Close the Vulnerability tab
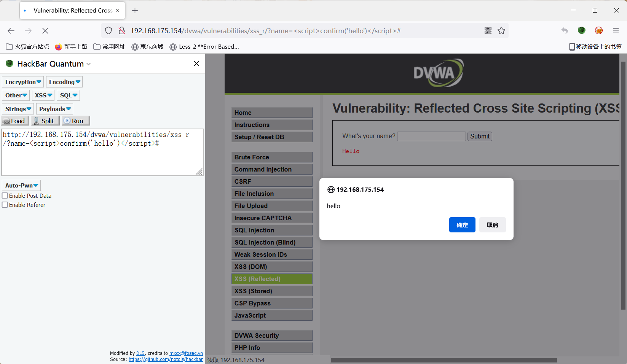The height and width of the screenshot is (364, 627). point(117,11)
